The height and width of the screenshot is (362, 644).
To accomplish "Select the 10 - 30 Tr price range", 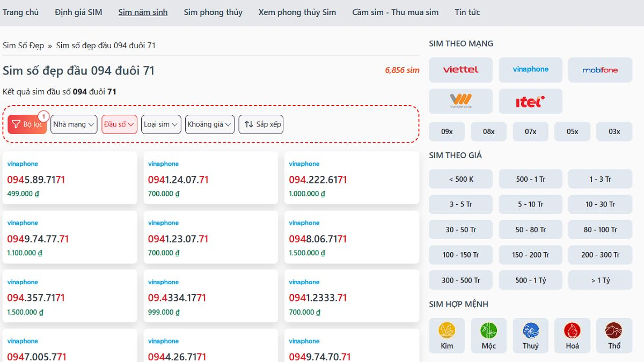I will click(600, 204).
